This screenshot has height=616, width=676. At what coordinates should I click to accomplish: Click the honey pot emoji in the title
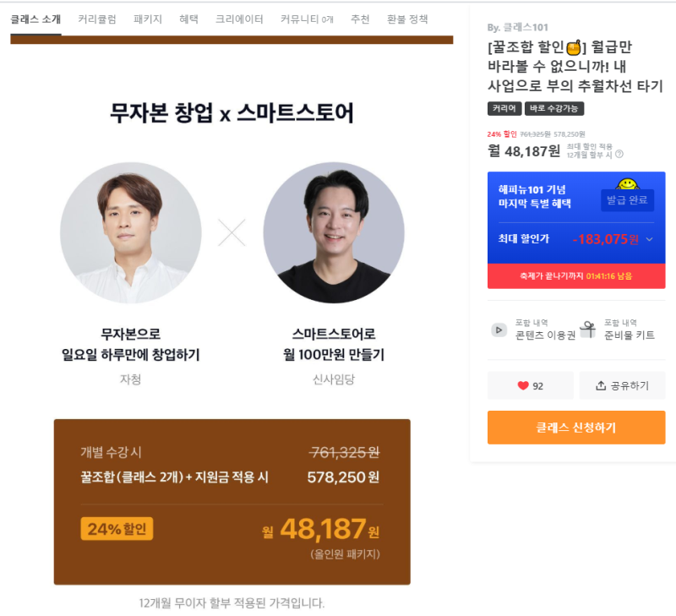click(574, 48)
